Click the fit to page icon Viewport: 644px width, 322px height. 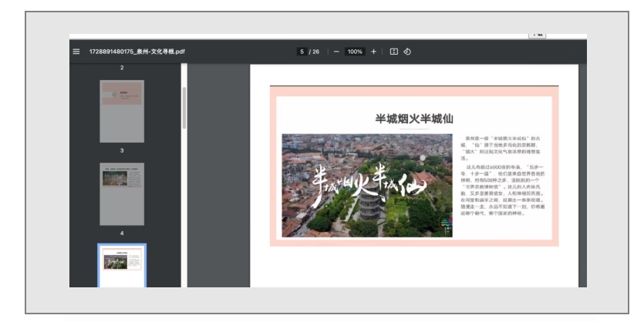click(x=394, y=52)
